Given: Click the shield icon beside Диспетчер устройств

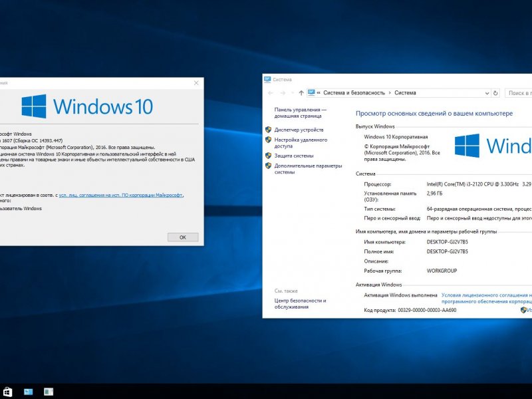Looking at the screenshot, I should tap(269, 130).
